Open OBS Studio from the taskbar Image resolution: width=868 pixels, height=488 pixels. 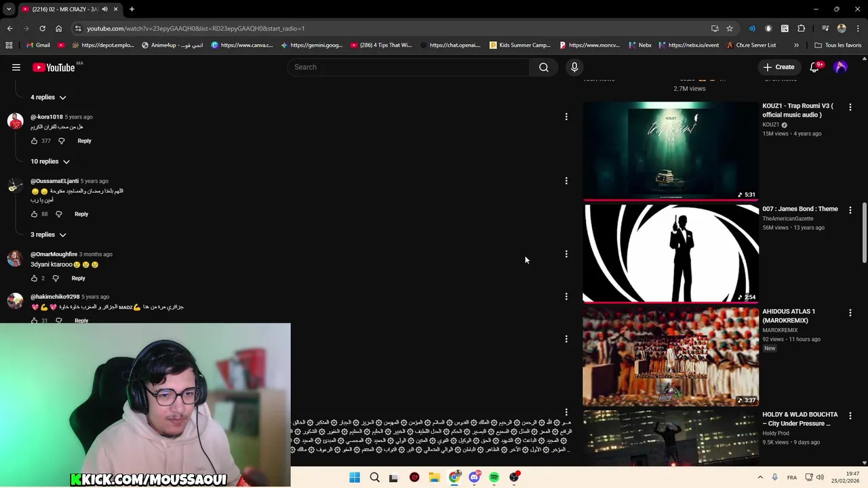point(515,477)
